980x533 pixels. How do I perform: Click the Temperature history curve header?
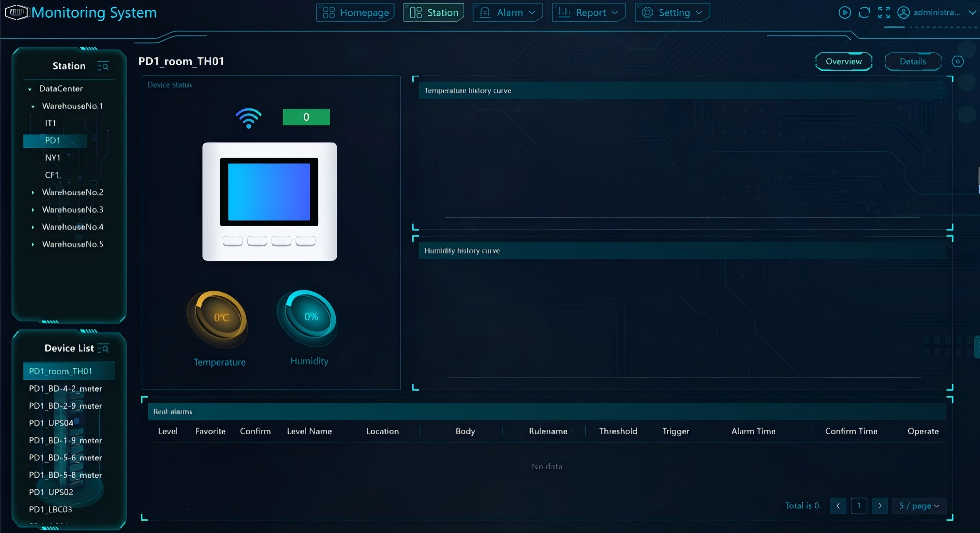click(683, 90)
